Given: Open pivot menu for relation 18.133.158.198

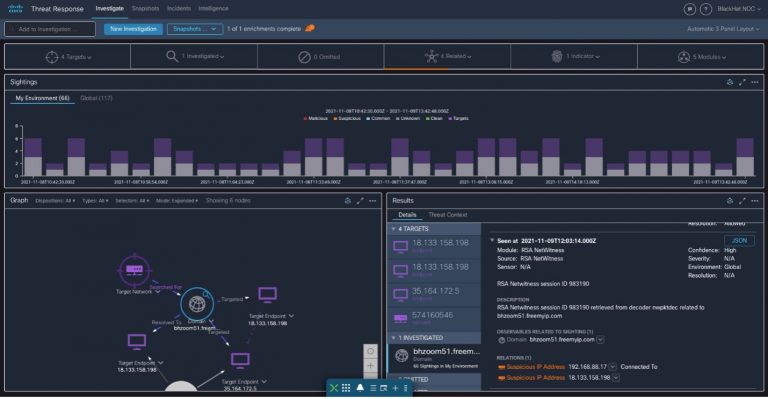Looking at the screenshot, I should point(616,377).
